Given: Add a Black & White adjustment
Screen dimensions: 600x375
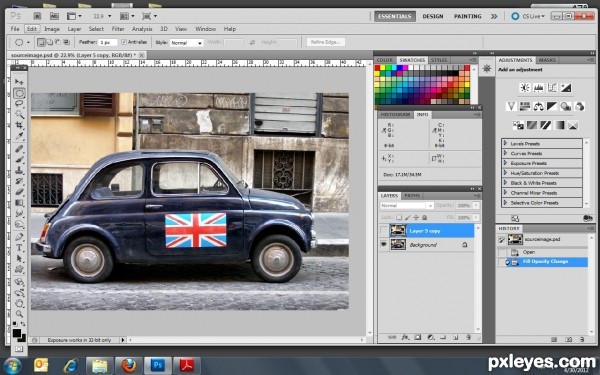Looking at the screenshot, I should (552, 106).
